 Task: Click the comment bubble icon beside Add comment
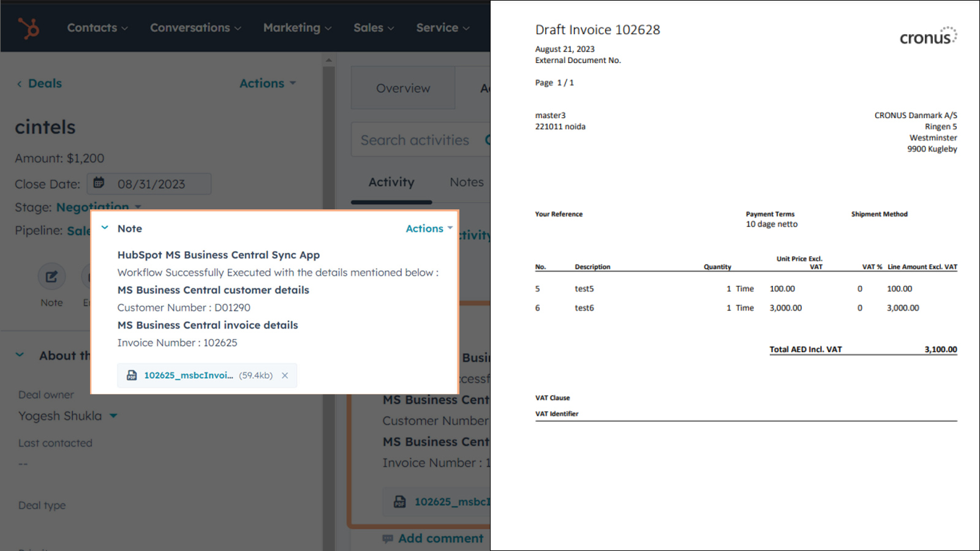click(388, 538)
